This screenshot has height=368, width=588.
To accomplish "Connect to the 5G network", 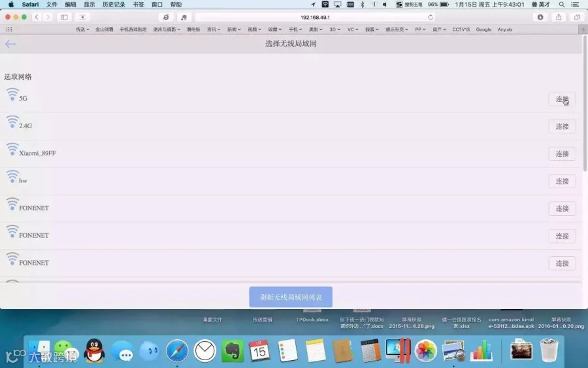I will (x=562, y=99).
